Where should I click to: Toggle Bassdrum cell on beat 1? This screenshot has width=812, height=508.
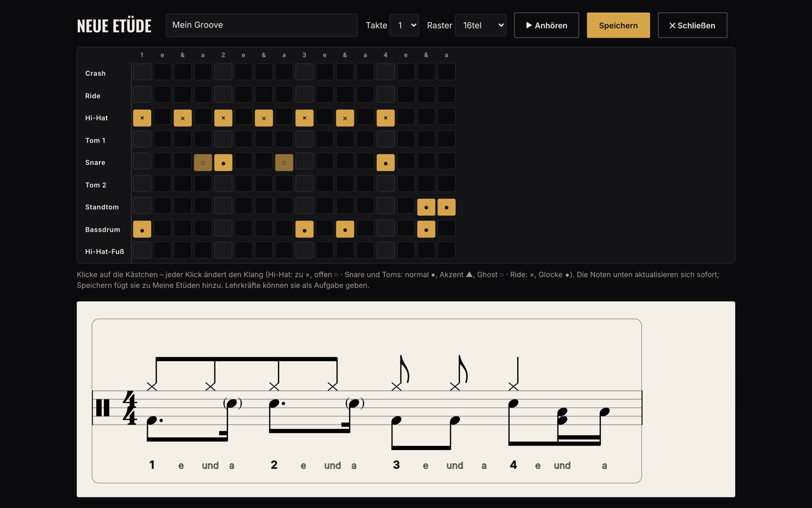click(x=142, y=230)
